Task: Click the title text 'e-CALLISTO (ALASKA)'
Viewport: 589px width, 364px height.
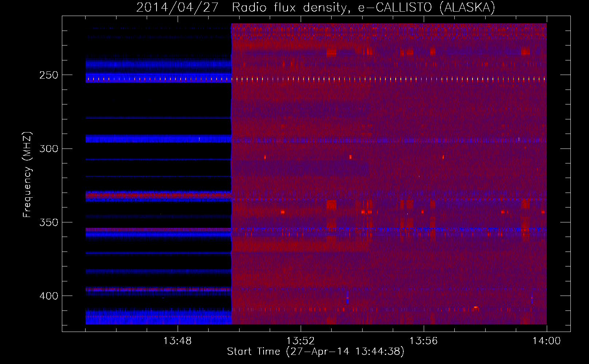Action: pos(427,8)
